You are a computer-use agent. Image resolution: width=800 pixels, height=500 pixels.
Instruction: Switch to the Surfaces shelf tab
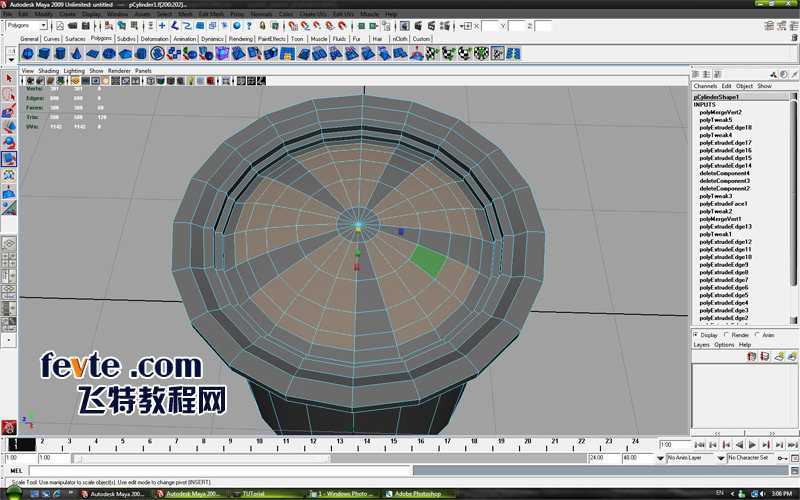click(75, 39)
